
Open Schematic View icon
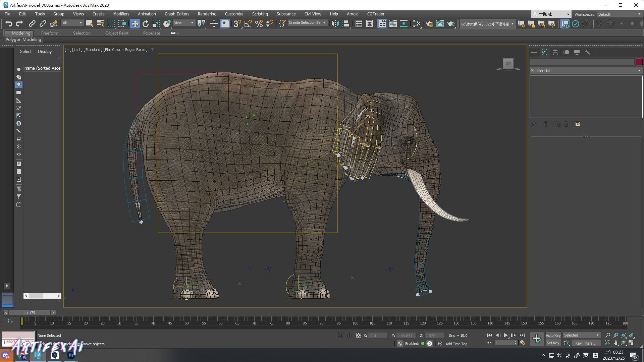pos(404,23)
